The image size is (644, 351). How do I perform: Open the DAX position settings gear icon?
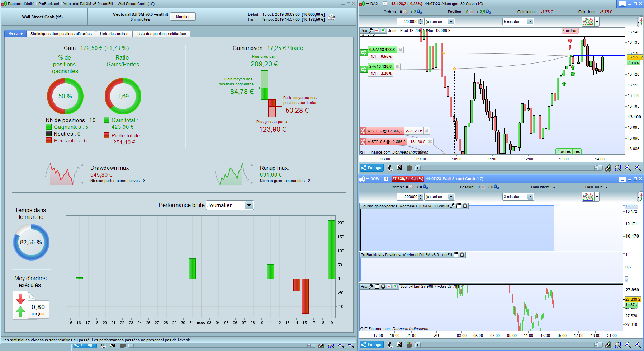coord(488,12)
